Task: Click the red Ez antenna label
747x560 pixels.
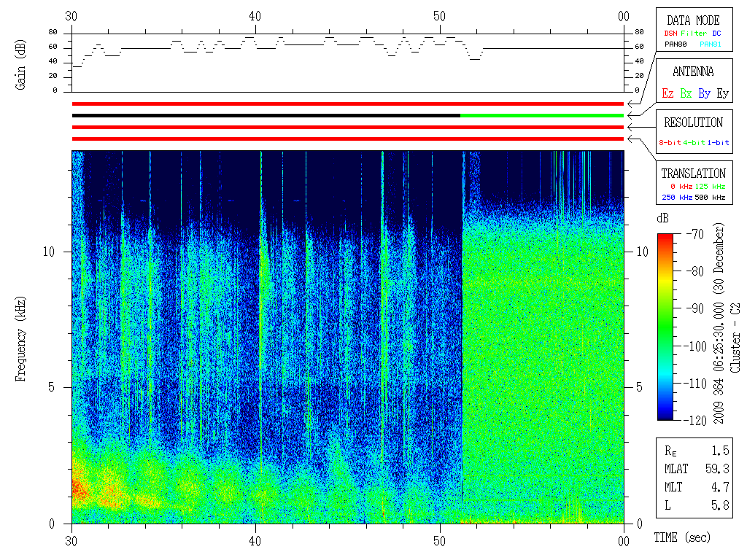Action: (667, 93)
